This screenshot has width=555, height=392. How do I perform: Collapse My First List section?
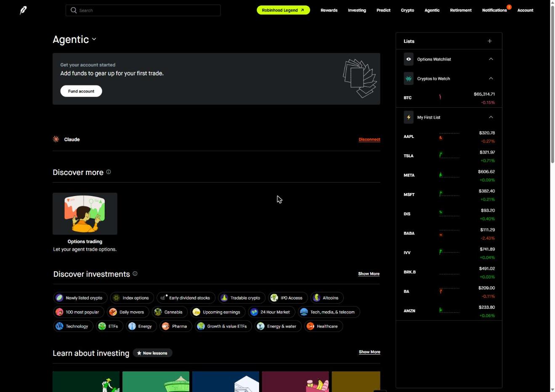pyautogui.click(x=491, y=117)
